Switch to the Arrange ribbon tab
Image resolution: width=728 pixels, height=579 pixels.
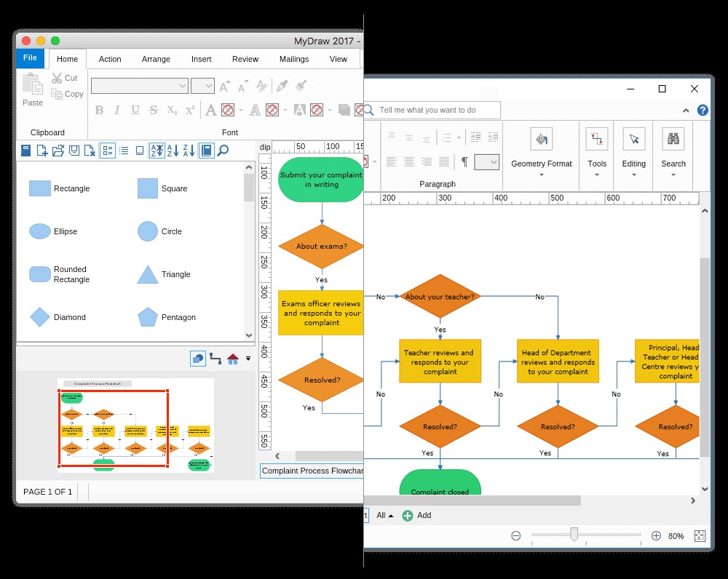click(156, 60)
